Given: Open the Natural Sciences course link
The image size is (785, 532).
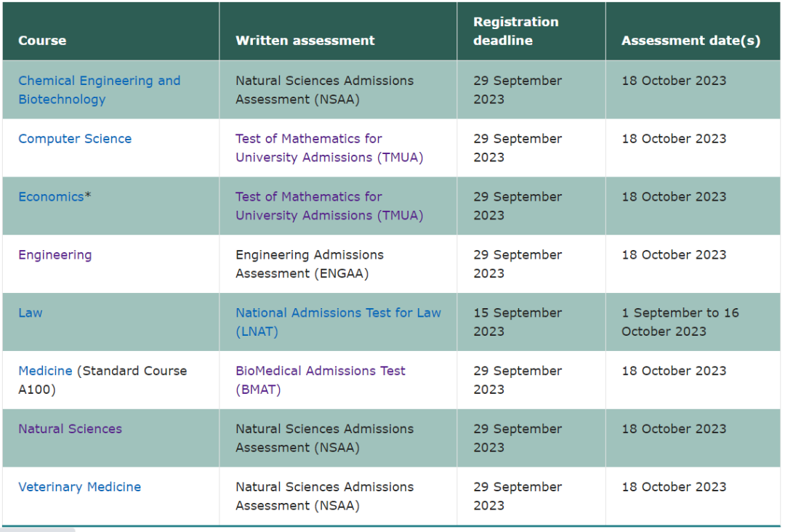Looking at the screenshot, I should 70,430.
